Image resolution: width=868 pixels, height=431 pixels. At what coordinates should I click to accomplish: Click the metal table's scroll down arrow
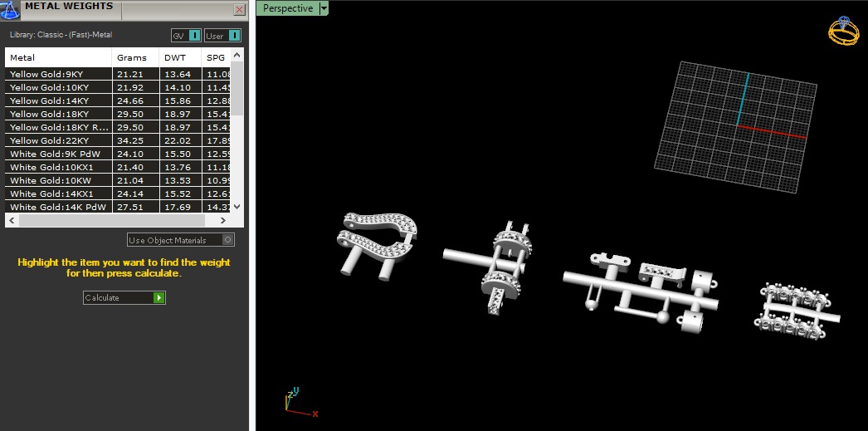tap(237, 207)
